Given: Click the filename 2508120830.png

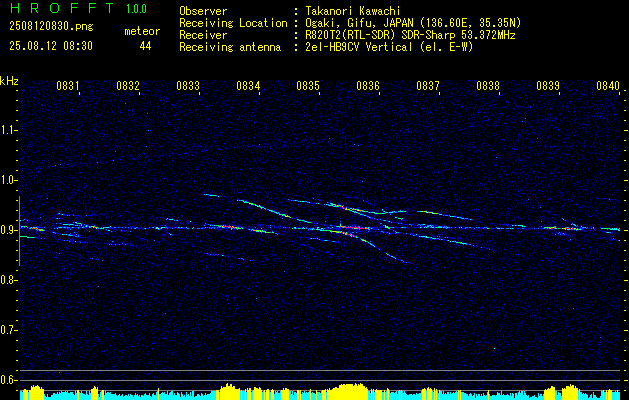Looking at the screenshot, I should [51, 27].
